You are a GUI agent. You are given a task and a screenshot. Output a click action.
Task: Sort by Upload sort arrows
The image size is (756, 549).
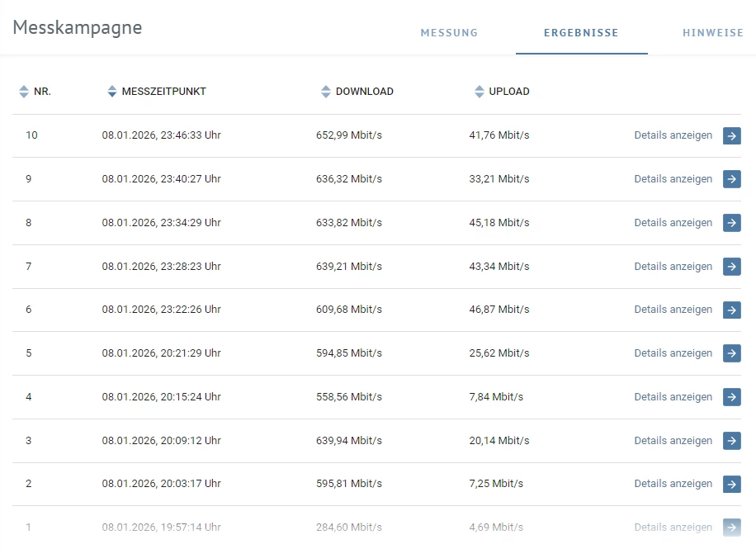click(x=479, y=91)
